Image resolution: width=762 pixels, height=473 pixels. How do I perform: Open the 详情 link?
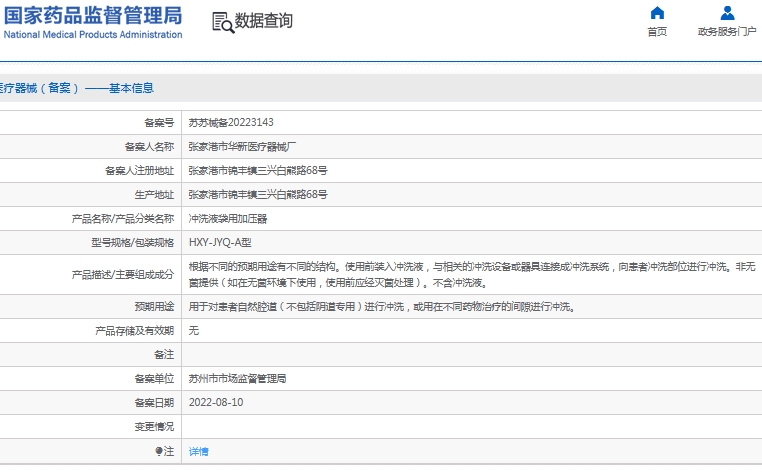[x=199, y=452]
